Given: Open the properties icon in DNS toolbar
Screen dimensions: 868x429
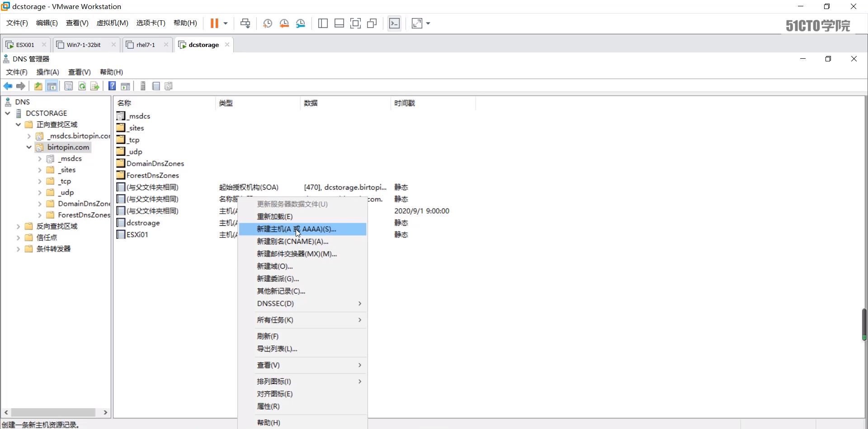Looking at the screenshot, I should 69,86.
